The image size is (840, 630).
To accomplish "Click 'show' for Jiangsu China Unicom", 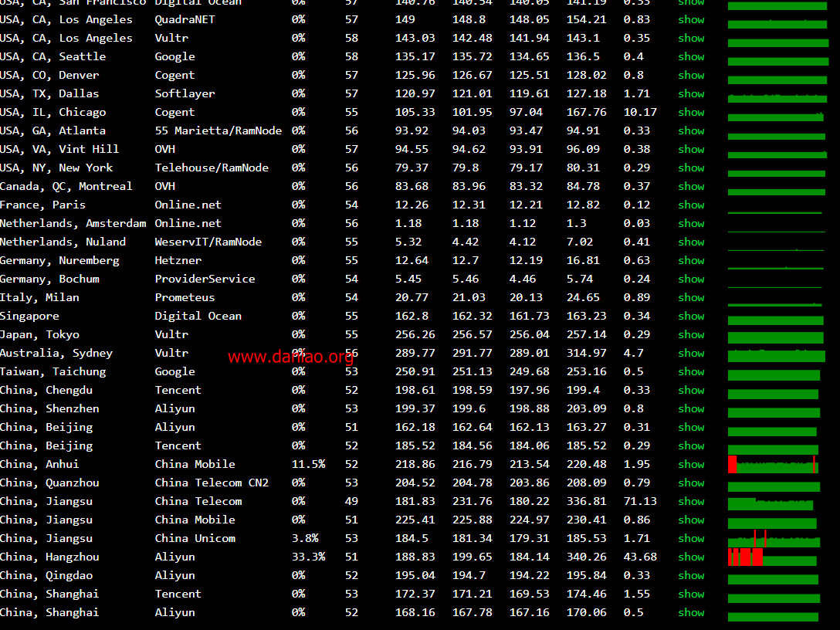I will (691, 538).
